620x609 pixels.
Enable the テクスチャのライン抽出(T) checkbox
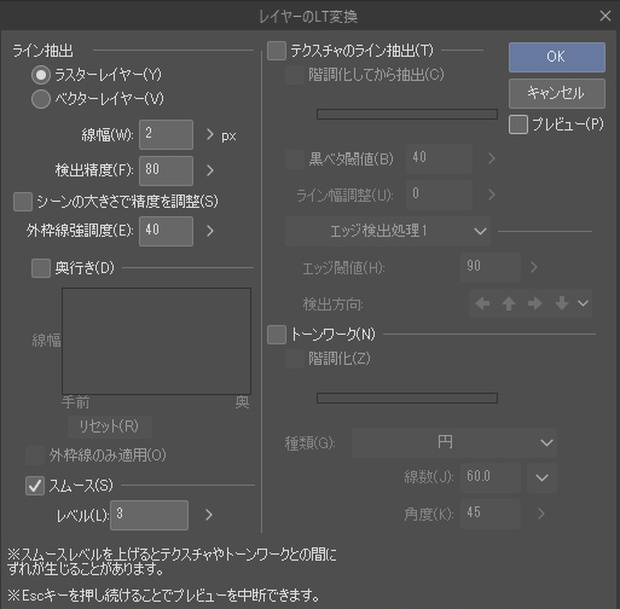click(276, 51)
